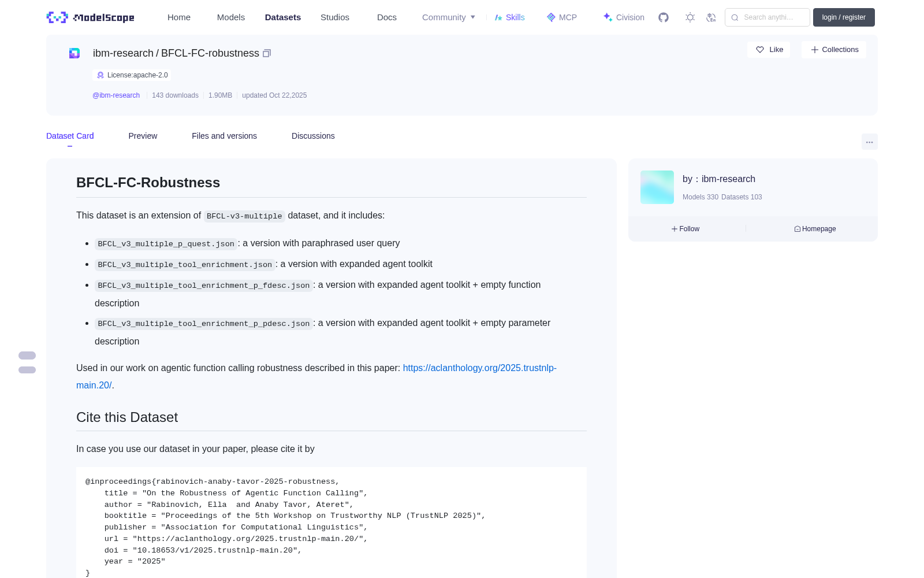Click the Civision sparkle icon
This screenshot has height=578, width=924.
pyautogui.click(x=608, y=17)
